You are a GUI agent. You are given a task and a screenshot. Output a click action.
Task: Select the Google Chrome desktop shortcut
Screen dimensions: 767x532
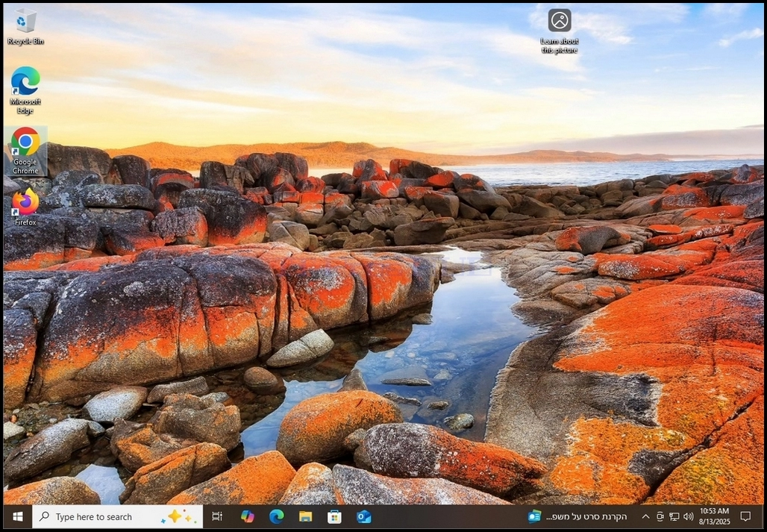tap(25, 151)
